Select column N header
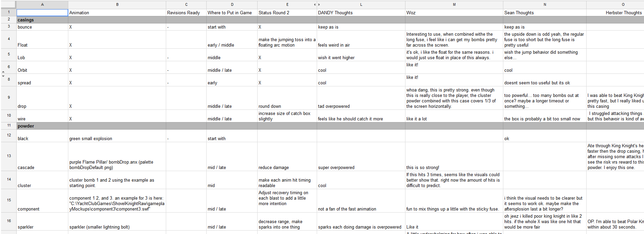644x234 pixels. (544, 5)
